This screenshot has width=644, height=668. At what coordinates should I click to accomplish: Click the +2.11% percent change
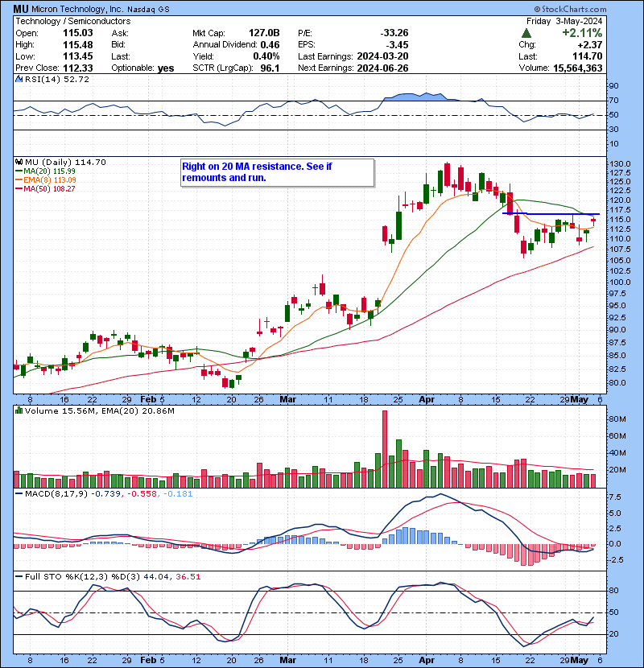[x=582, y=33]
